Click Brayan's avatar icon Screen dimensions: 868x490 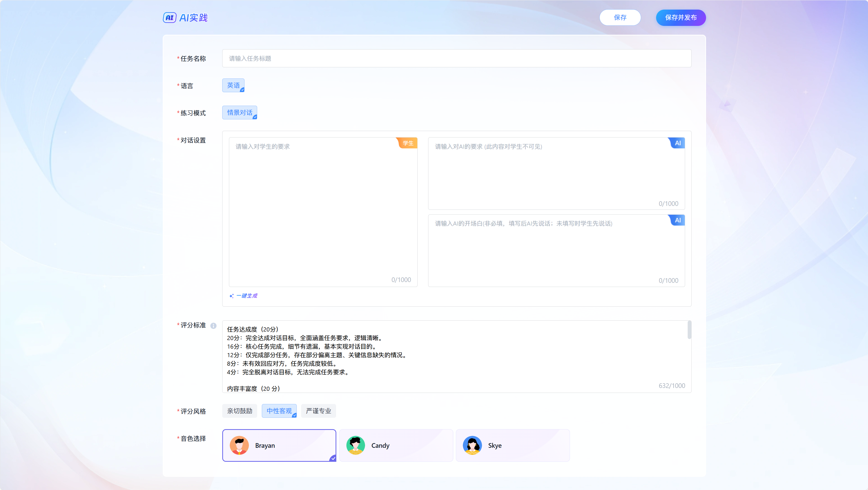[239, 445]
